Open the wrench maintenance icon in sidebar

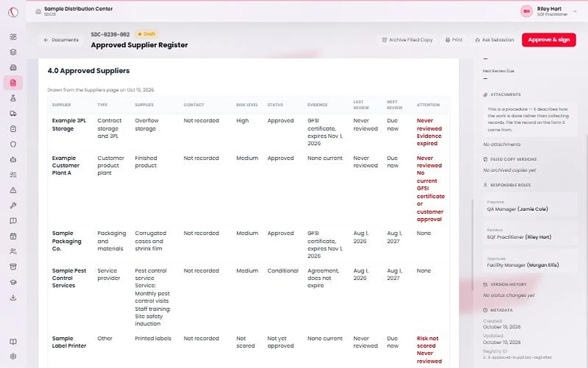[13, 206]
